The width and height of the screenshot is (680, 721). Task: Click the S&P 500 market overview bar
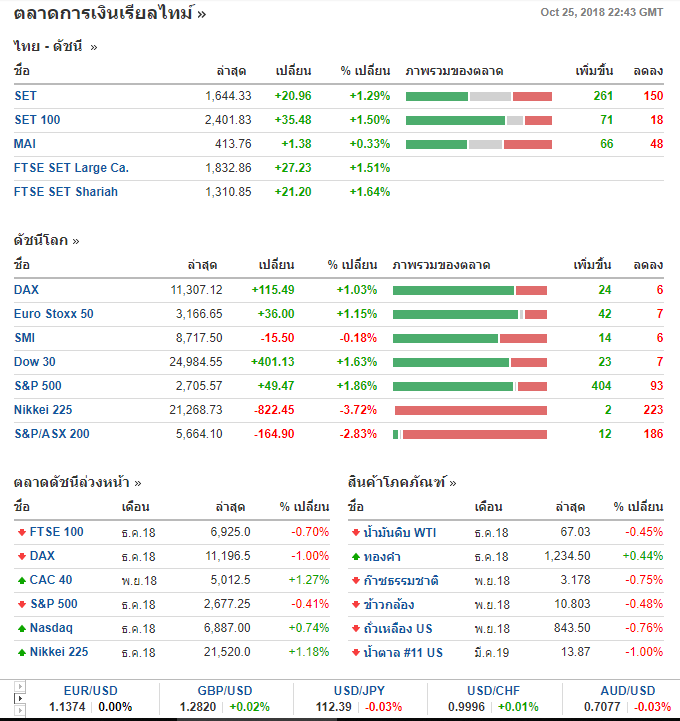point(470,386)
